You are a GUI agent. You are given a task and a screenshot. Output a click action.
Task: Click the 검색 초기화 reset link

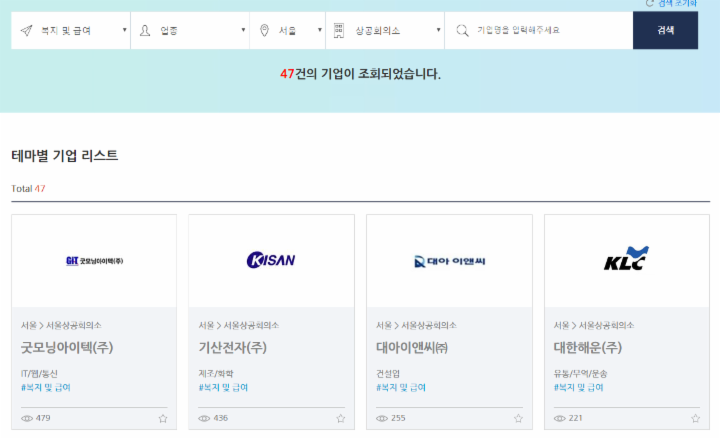(x=677, y=3)
